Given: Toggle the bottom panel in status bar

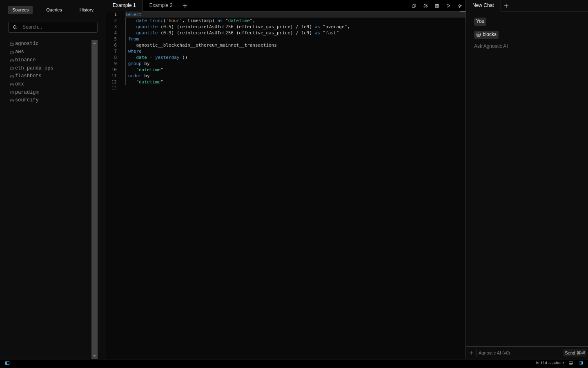Looking at the screenshot, I should point(571,363).
